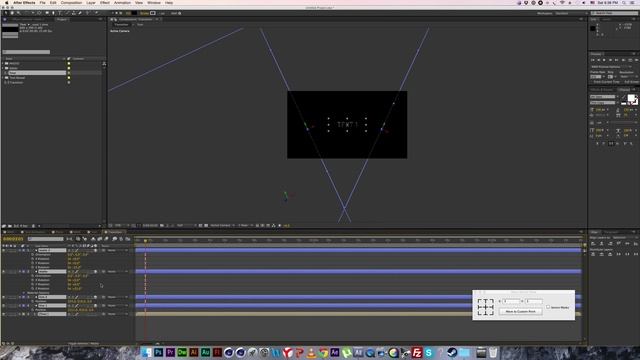Click the timeline current-time indicator handle
The height and width of the screenshot is (360, 640).
click(145, 240)
